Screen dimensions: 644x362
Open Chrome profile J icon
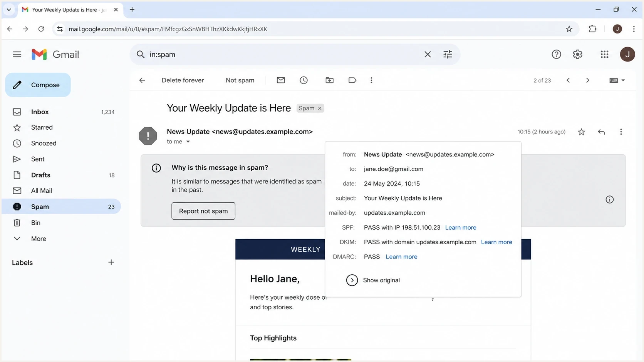617,29
